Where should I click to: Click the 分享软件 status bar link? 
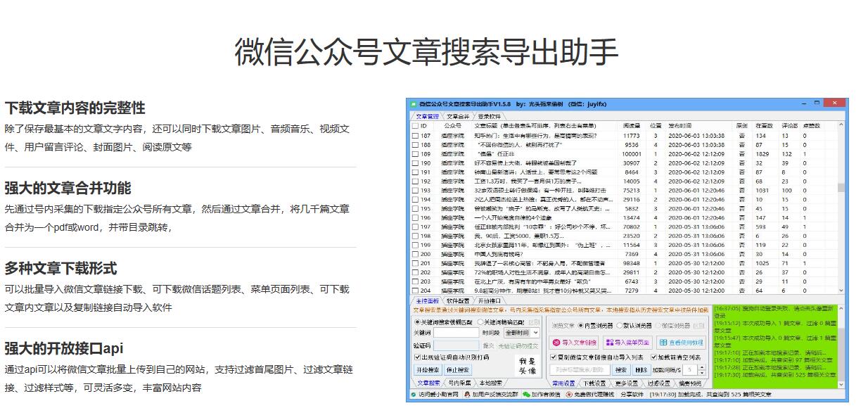(632, 395)
